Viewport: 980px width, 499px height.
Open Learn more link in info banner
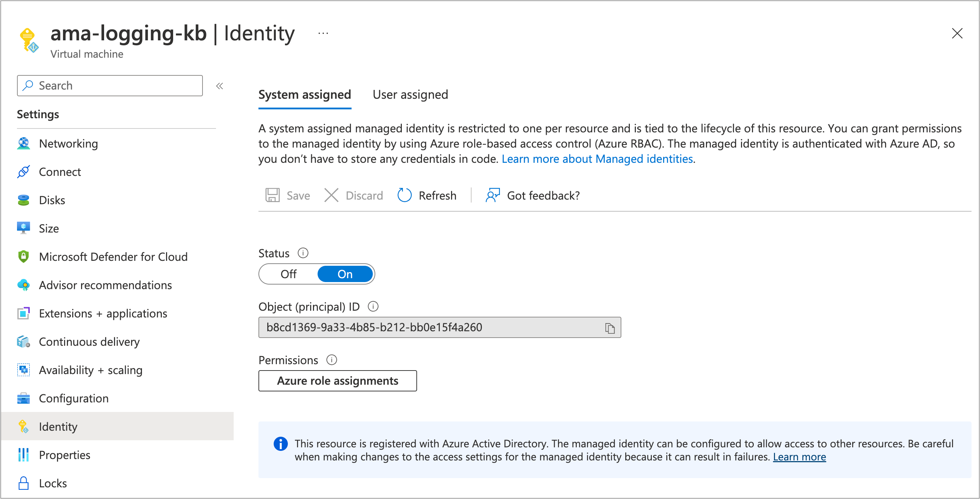799,457
